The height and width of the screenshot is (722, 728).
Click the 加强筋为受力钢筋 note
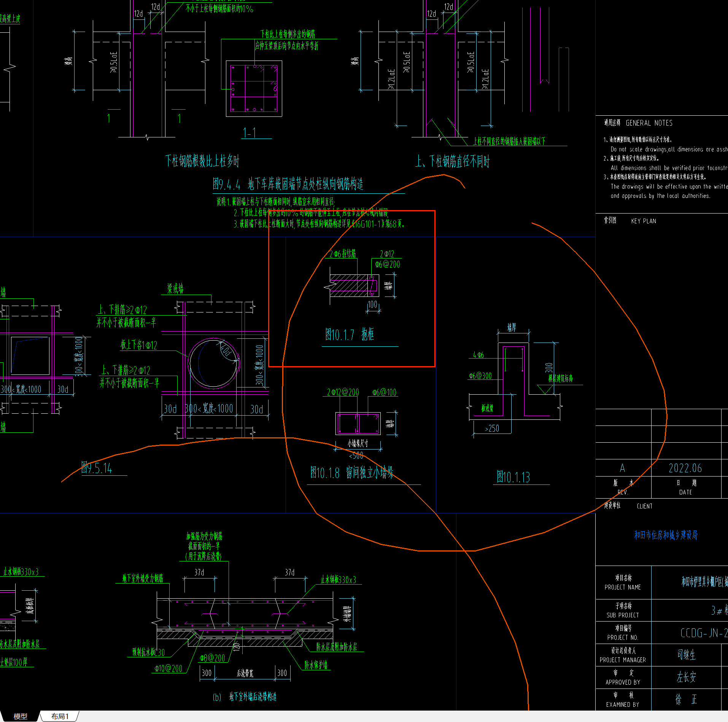click(x=204, y=536)
